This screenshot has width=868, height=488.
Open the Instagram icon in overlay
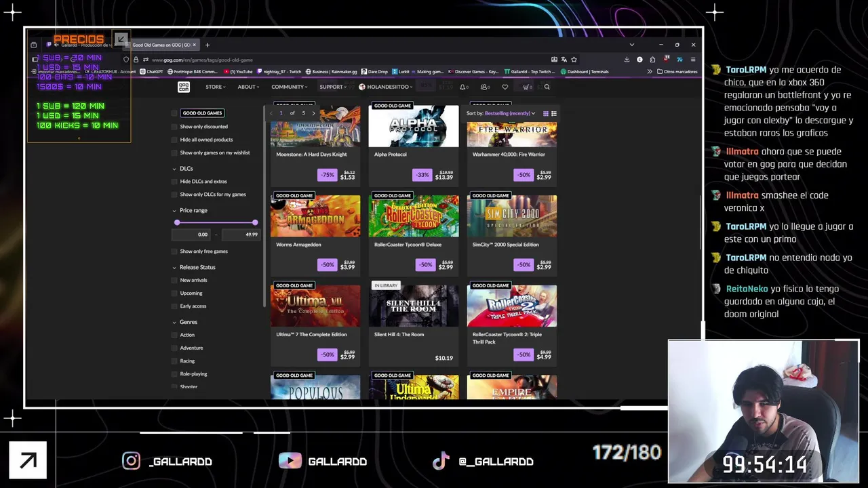point(131,461)
